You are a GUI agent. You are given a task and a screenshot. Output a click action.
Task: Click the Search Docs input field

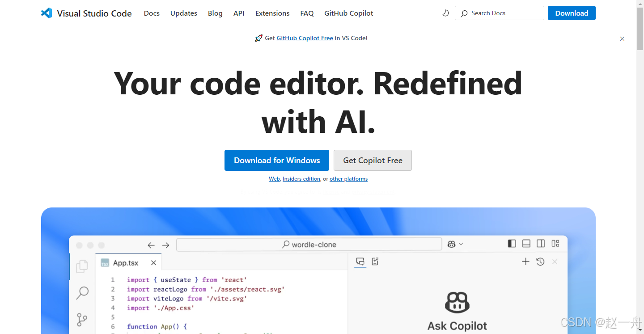pos(500,13)
